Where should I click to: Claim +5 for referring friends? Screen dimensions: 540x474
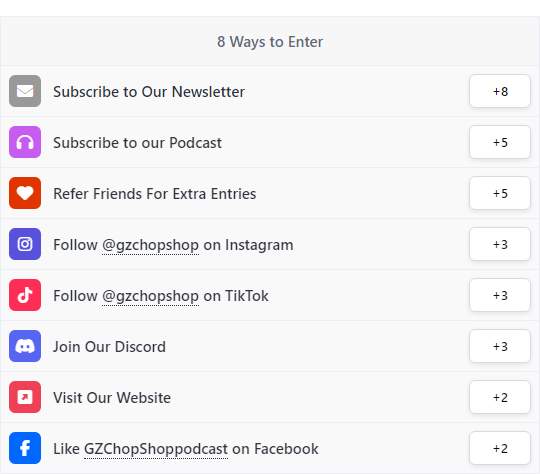(x=500, y=193)
